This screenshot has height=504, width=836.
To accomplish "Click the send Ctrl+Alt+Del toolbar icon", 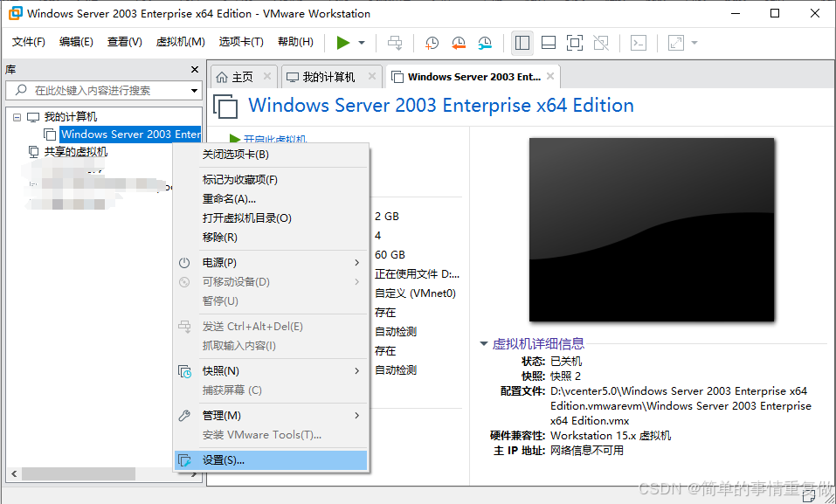I will pos(395,43).
